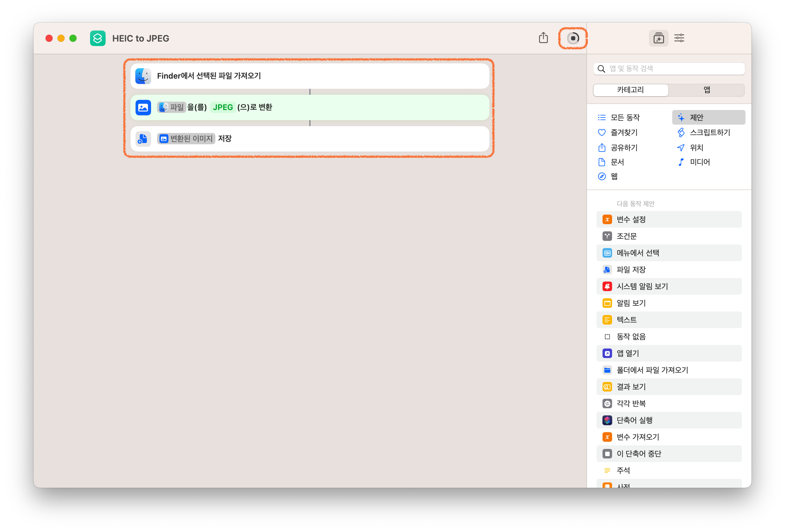This screenshot has height=532, width=785.
Task: Click the share icon in title bar
Action: click(543, 38)
